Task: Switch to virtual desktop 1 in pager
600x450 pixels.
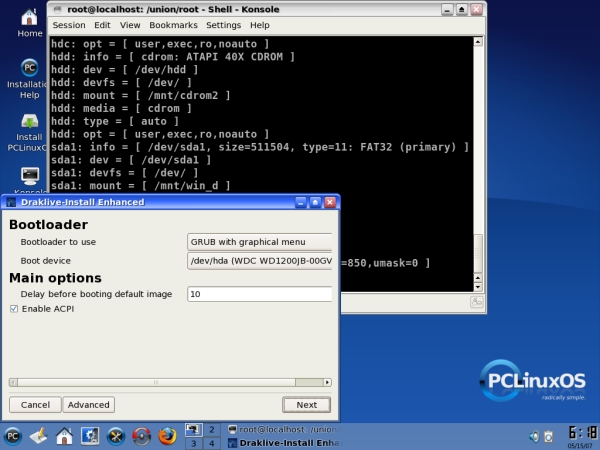Action: [x=194, y=429]
